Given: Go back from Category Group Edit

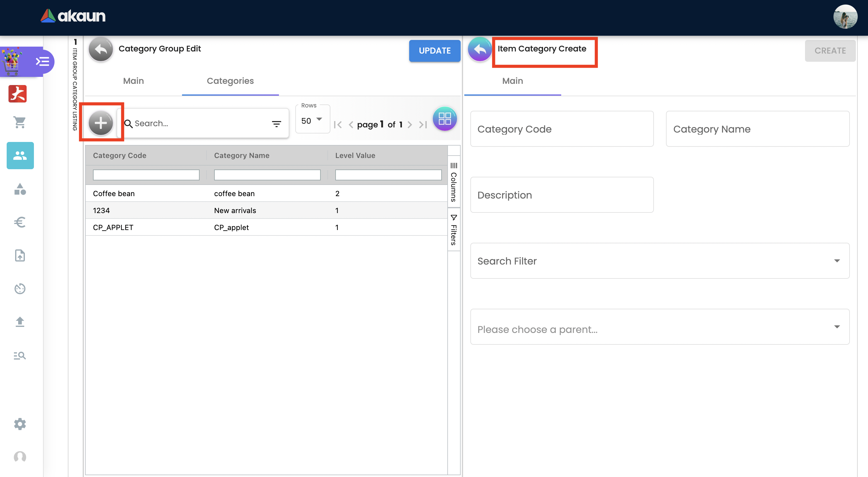Looking at the screenshot, I should coord(101,50).
